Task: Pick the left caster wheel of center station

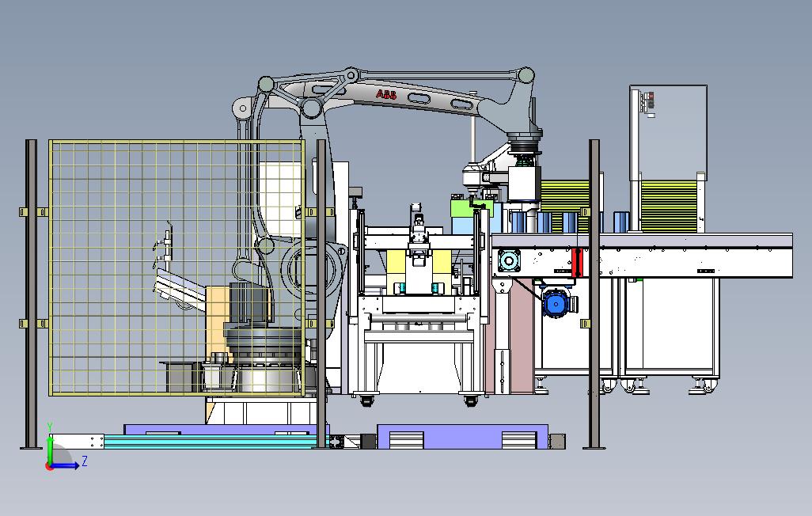Action: pos(366,400)
